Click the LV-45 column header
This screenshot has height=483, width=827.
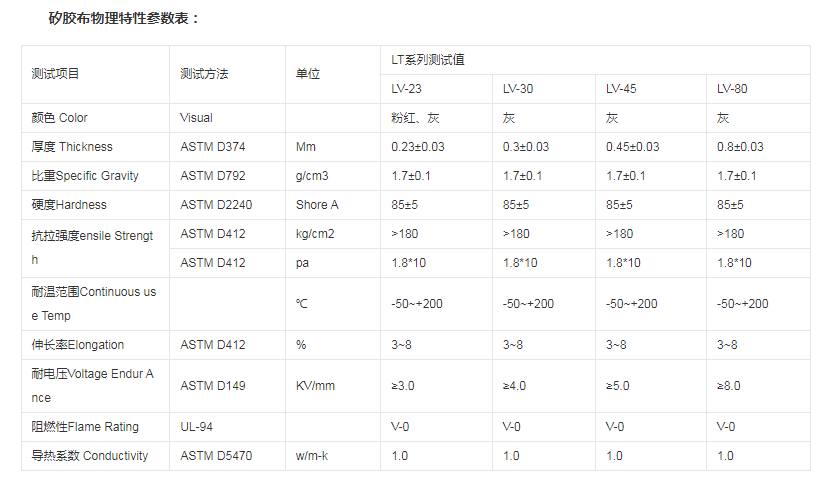[622, 89]
